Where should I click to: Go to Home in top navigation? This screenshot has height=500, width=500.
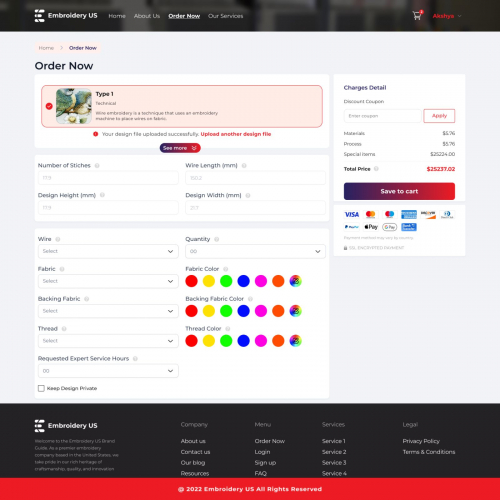[x=117, y=16]
